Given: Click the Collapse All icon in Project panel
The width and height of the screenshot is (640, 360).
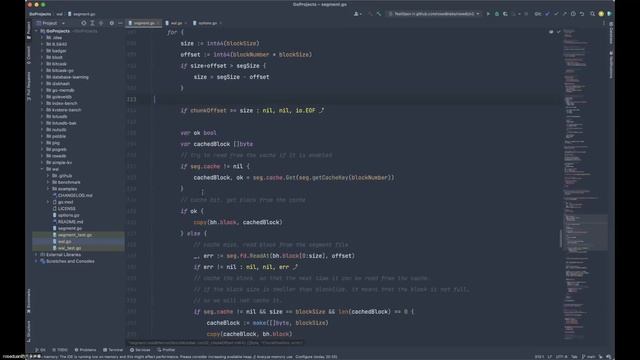Looking at the screenshot, I should 101,23.
